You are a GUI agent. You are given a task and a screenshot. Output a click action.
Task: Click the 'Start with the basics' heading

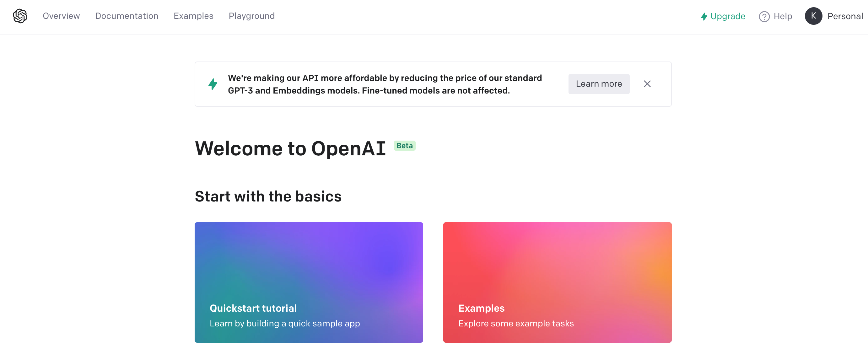268,196
